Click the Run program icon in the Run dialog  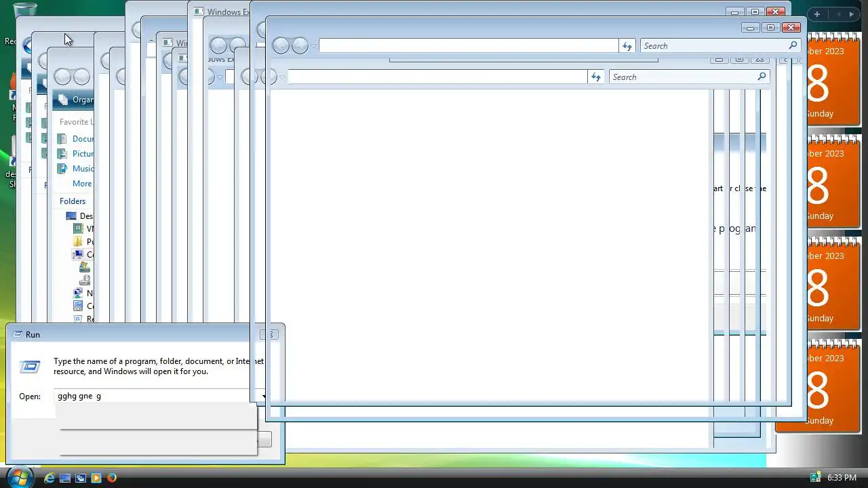click(30, 367)
